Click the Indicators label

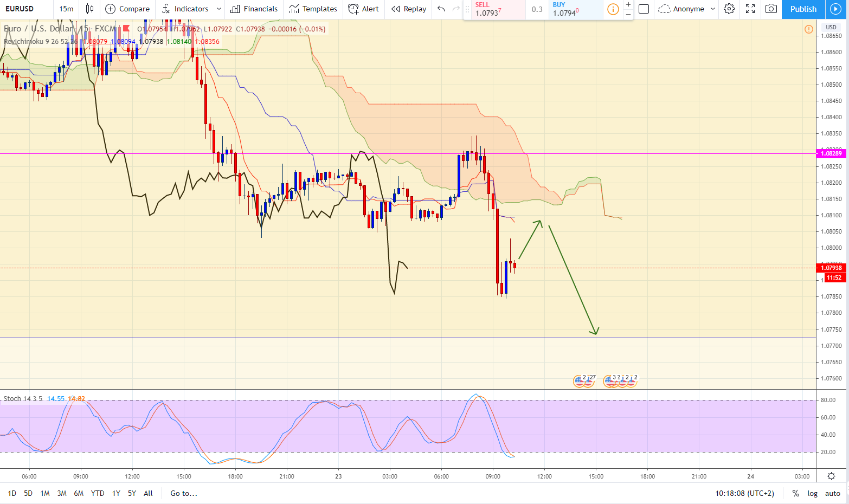(x=191, y=9)
